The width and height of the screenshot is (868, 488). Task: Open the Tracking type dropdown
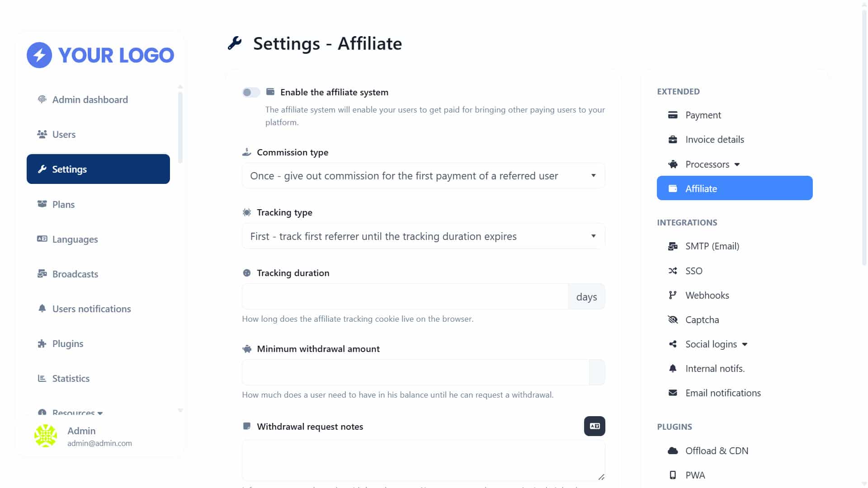[x=424, y=236]
